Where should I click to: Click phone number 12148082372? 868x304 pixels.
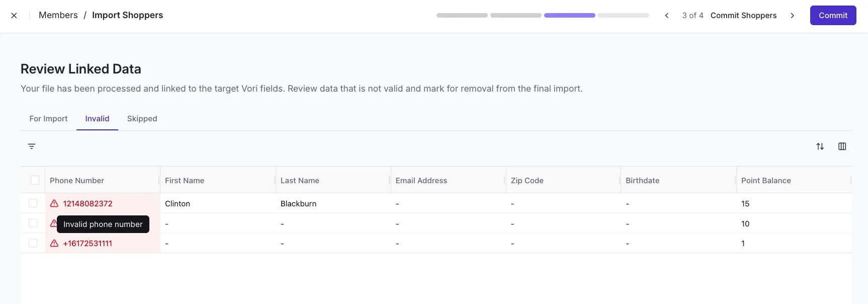click(x=88, y=203)
